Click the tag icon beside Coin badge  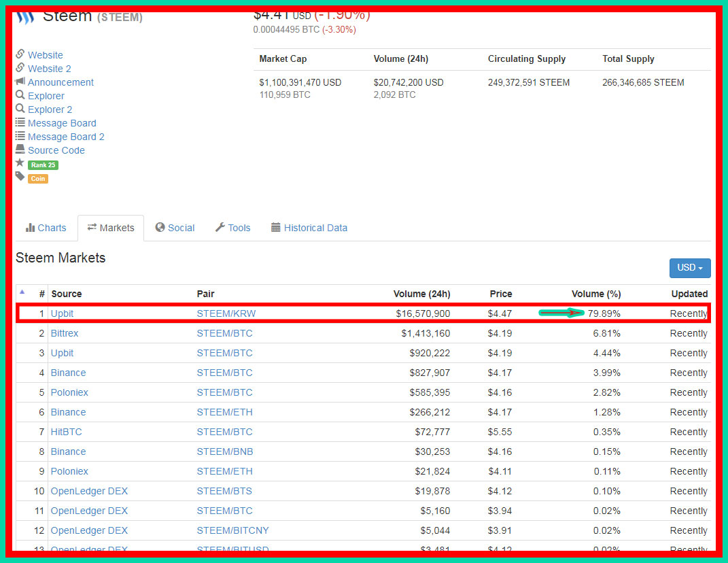(20, 176)
